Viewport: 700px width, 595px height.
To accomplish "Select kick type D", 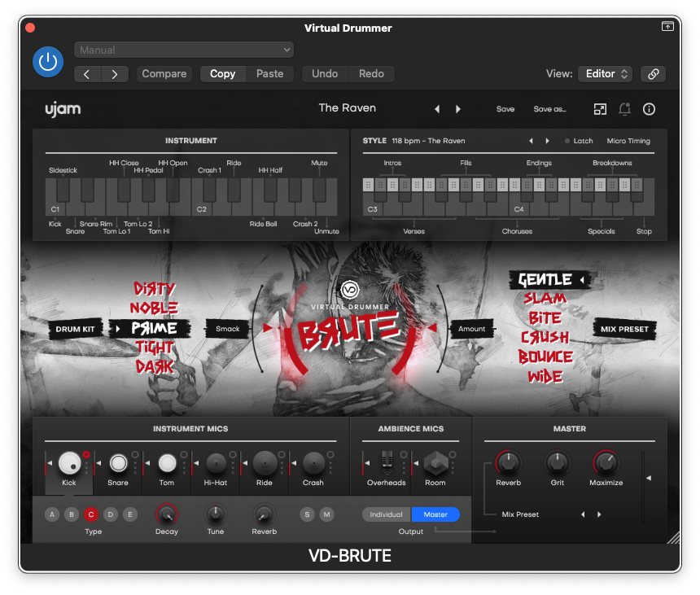I will click(111, 514).
